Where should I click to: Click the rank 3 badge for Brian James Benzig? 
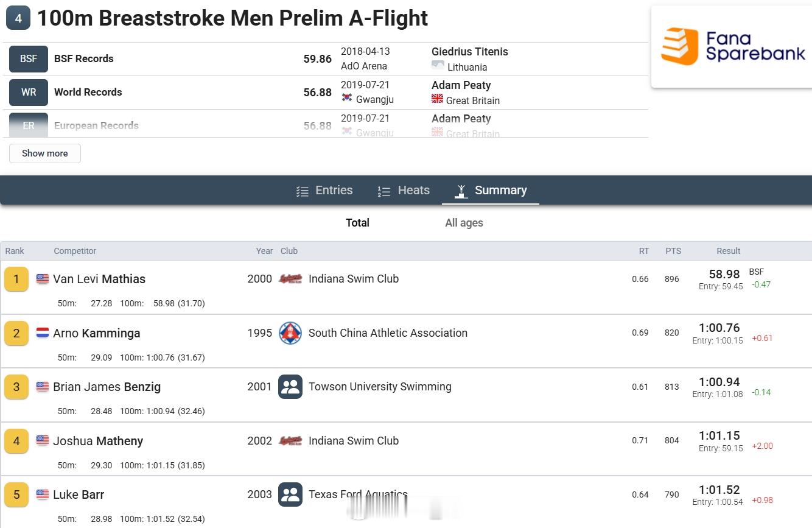16,387
